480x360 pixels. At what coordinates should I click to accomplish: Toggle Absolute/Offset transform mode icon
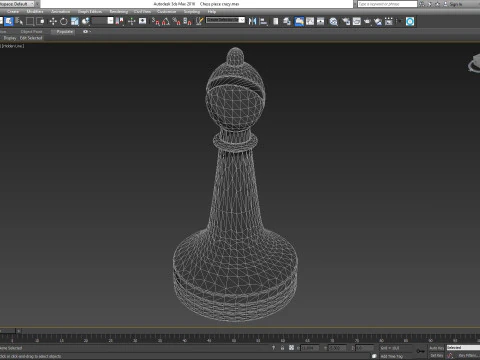pyautogui.click(x=291, y=348)
